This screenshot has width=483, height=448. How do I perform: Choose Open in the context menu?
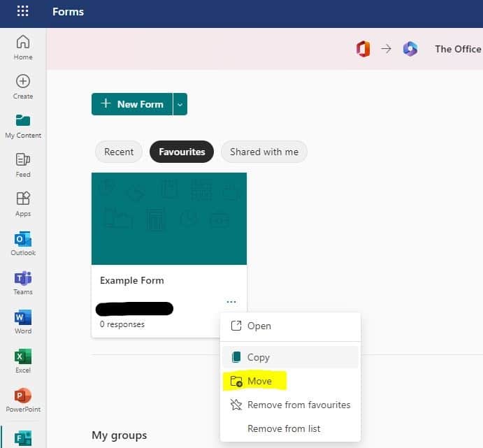[x=290, y=326]
